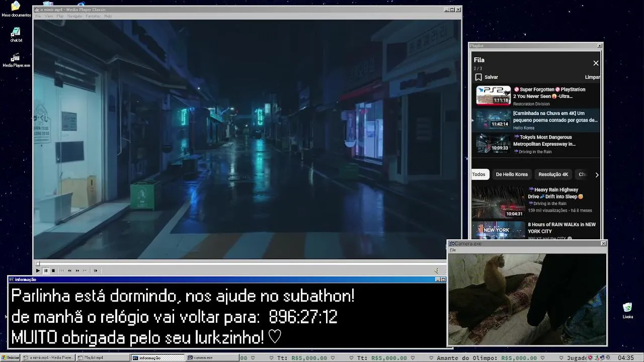The image size is (644, 362).
Task: Close the Playlist window
Action: click(599, 46)
